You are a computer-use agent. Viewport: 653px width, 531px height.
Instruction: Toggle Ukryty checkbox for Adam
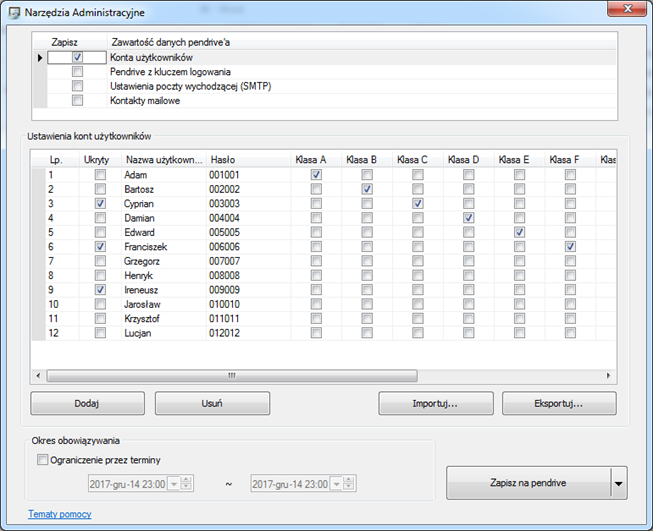point(100,175)
